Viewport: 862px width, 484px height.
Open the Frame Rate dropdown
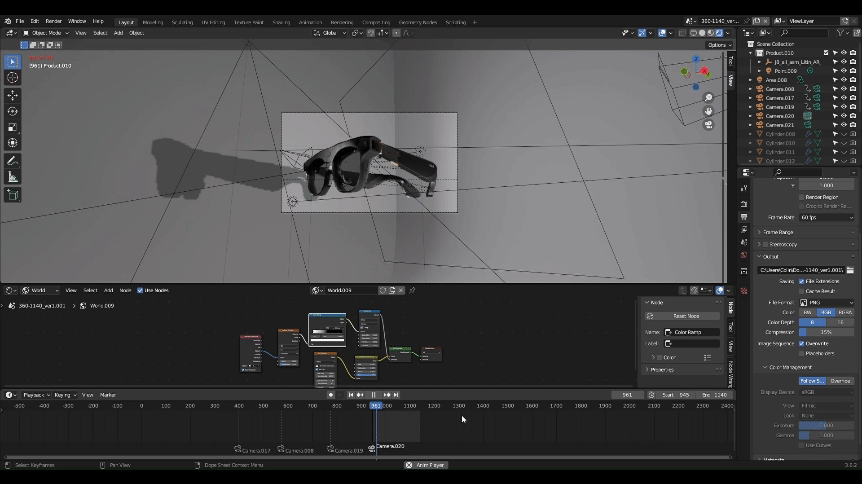827,217
